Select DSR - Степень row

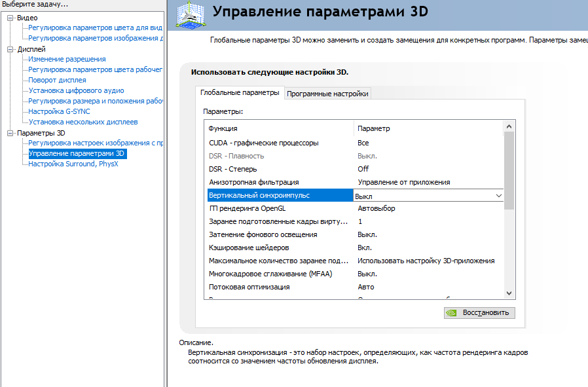click(355, 169)
